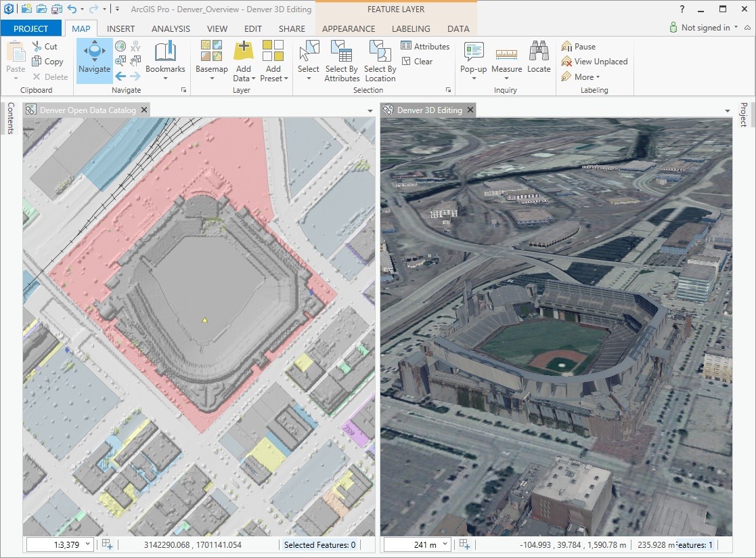Expand the Project pane sidebar
756x558 pixels.
pos(744,114)
